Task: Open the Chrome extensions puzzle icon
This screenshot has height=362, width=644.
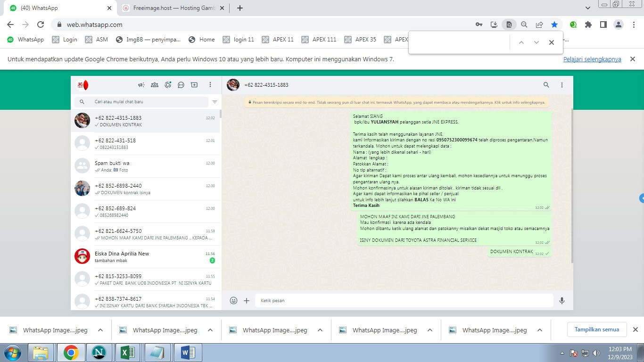Action: coord(588,25)
